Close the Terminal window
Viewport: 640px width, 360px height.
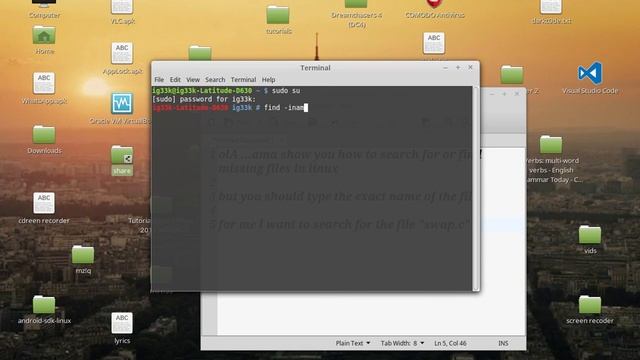pos(470,67)
